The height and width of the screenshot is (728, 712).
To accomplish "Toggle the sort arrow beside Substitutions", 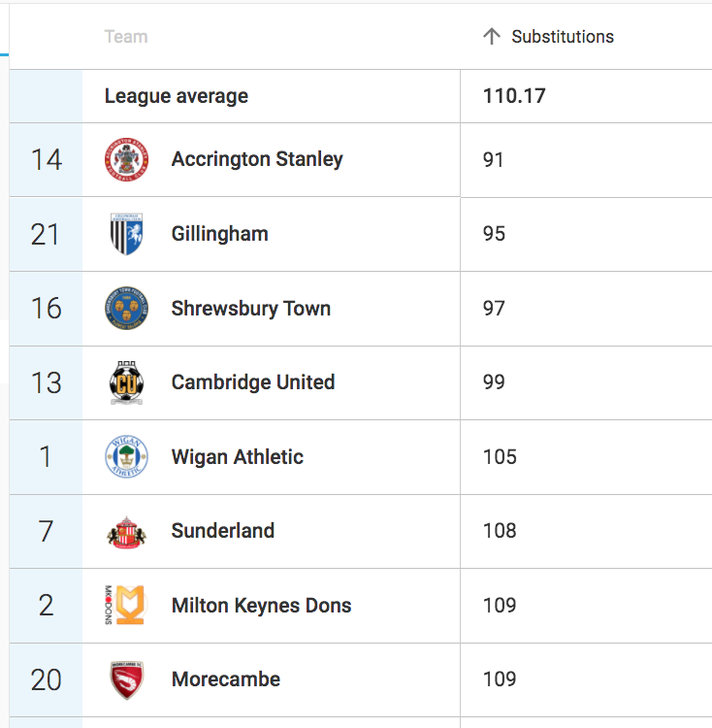I will click(492, 36).
